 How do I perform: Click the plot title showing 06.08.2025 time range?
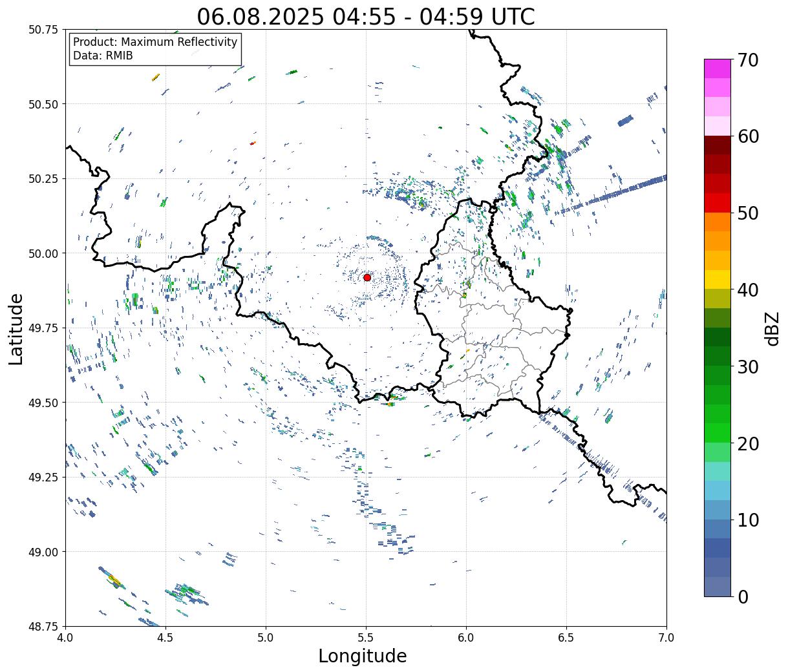click(366, 16)
